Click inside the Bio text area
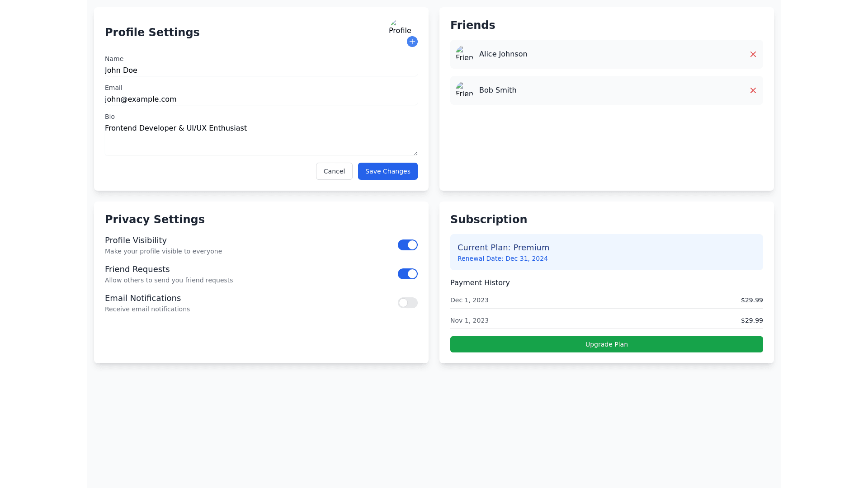This screenshot has height=488, width=868. click(261, 136)
